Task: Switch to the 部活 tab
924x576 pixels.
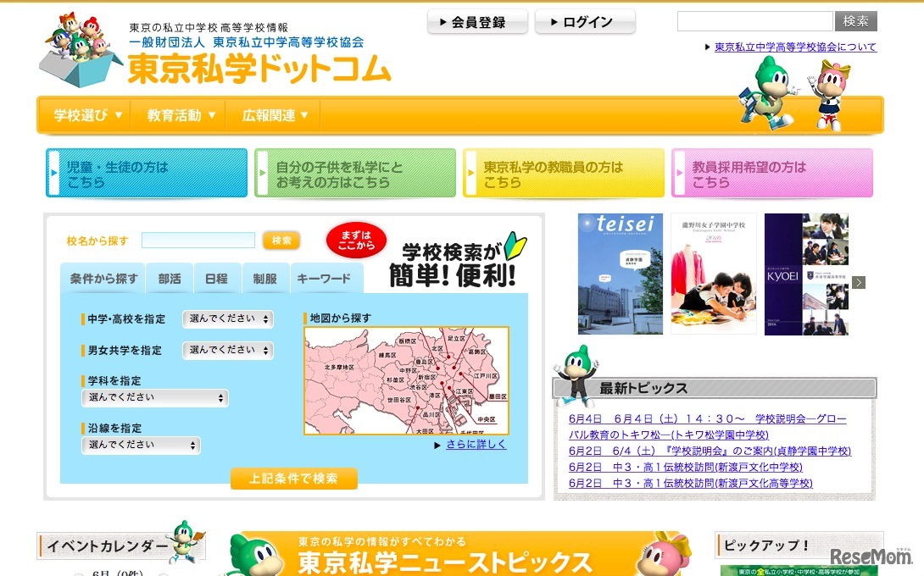Action: tap(170, 279)
